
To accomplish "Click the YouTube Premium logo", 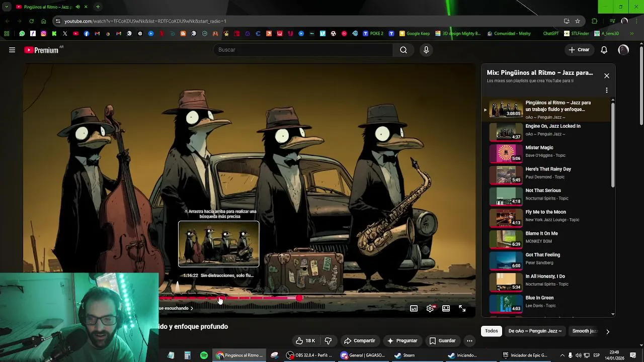I will point(42,50).
